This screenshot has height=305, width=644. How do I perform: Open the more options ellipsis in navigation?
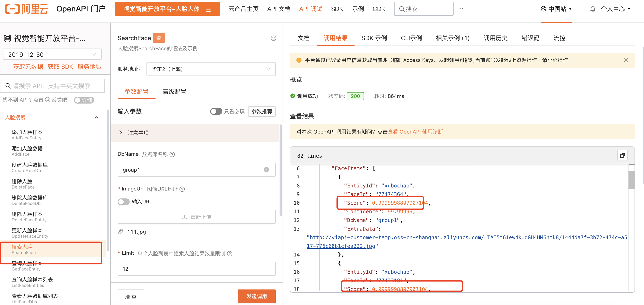[x=461, y=8]
